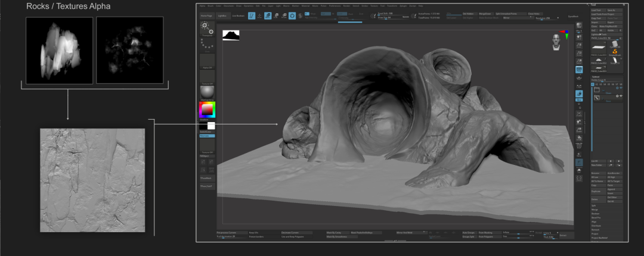Select the Draw mode crosshair icon
This screenshot has width=644, height=256.
click(259, 15)
